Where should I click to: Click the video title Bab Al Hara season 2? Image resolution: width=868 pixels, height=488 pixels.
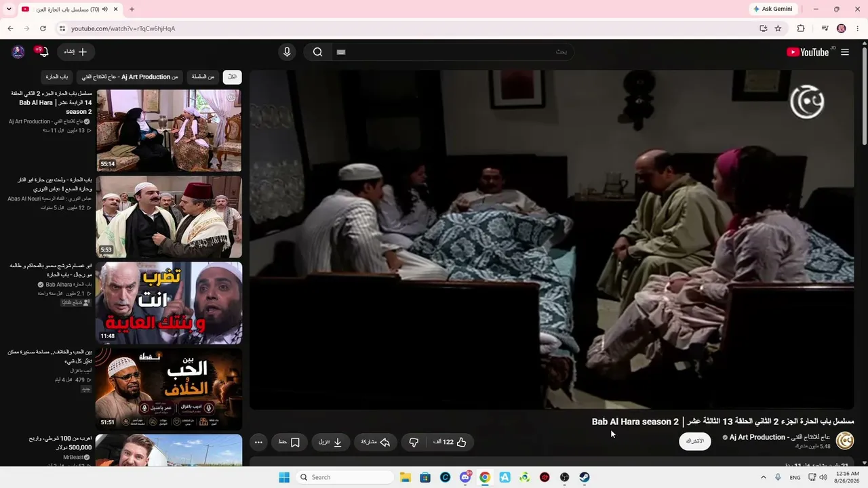(x=723, y=422)
